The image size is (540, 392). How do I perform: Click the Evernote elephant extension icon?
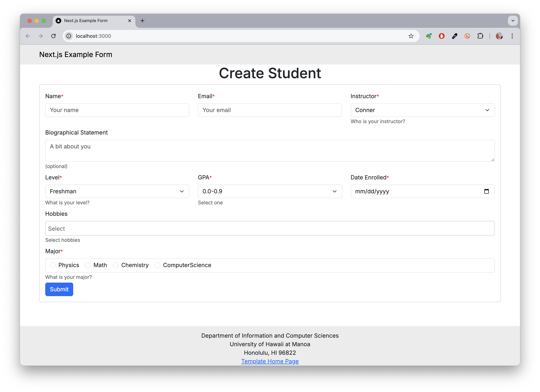pos(429,36)
